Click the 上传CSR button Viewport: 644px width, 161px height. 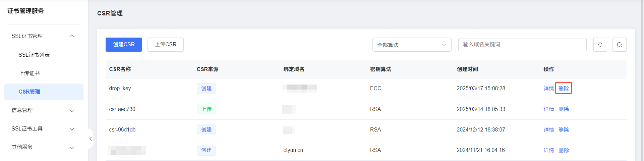tap(166, 45)
